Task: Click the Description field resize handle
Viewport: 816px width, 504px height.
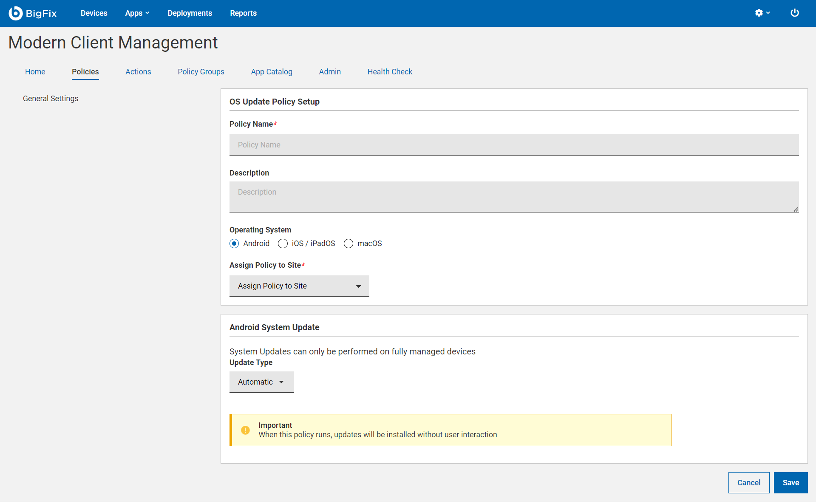Action: click(x=796, y=209)
